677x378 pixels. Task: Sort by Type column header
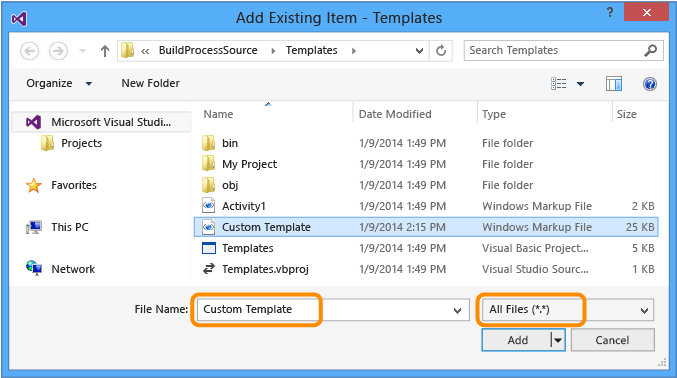[494, 114]
